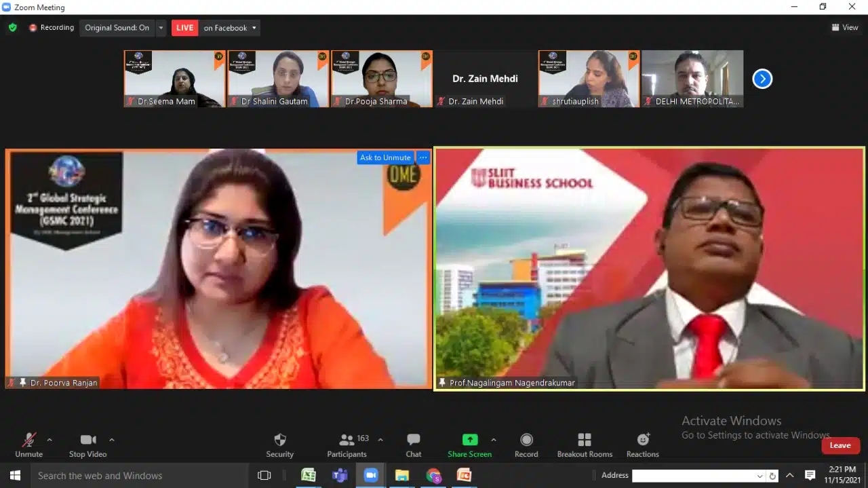Open more options on Dr. Poorva Ranjan video
The width and height of the screenshot is (868, 488).
point(423,157)
